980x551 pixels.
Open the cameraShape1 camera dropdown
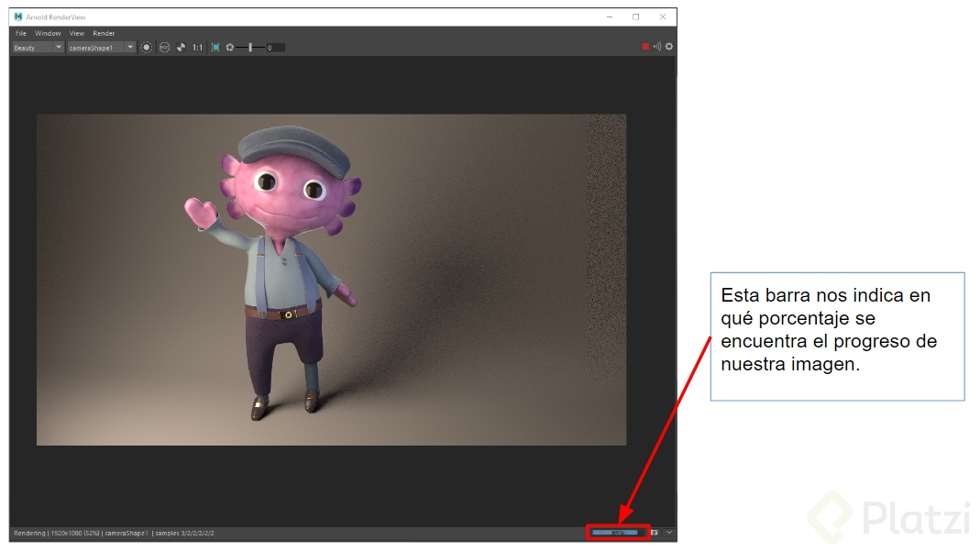click(101, 48)
